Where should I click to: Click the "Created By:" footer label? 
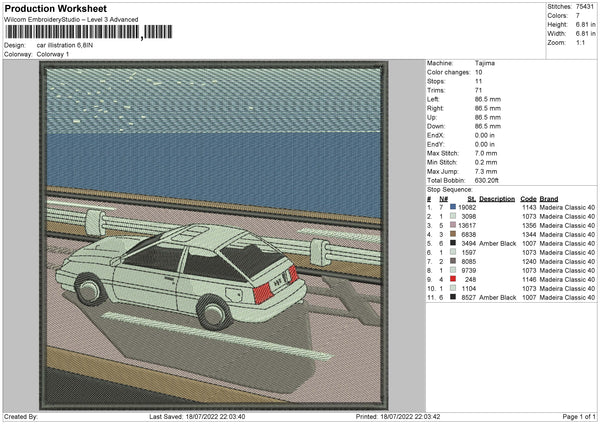click(x=21, y=416)
